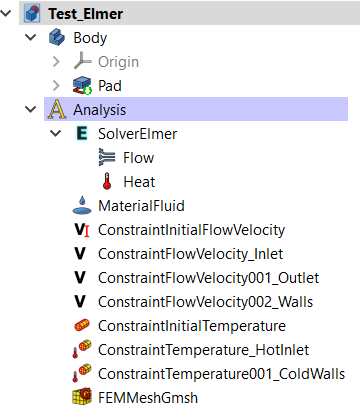Click the FEMMeshGmsh mesh icon
The image size is (360, 413).
[82, 397]
